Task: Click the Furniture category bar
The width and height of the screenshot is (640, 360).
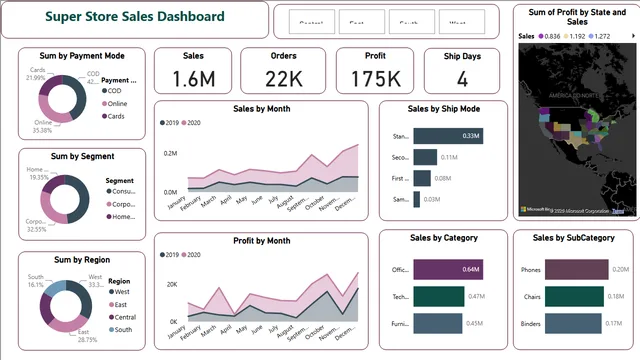Action: [x=438, y=324]
